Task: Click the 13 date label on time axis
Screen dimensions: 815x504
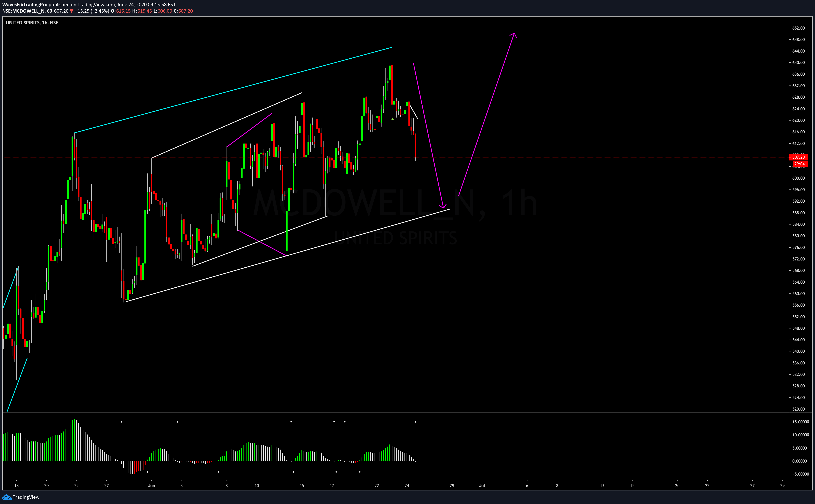Action: click(x=602, y=486)
